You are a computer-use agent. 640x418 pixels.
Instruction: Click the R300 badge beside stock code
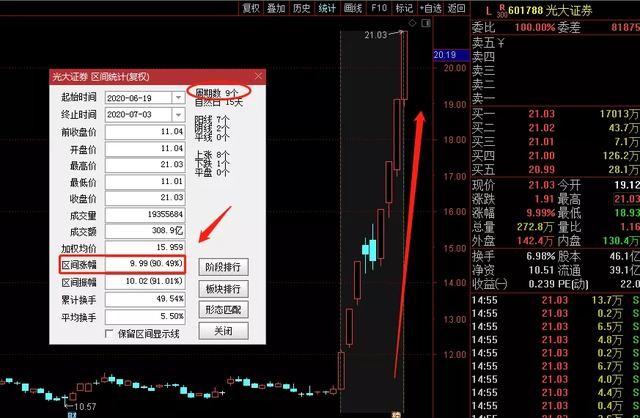[x=502, y=11]
